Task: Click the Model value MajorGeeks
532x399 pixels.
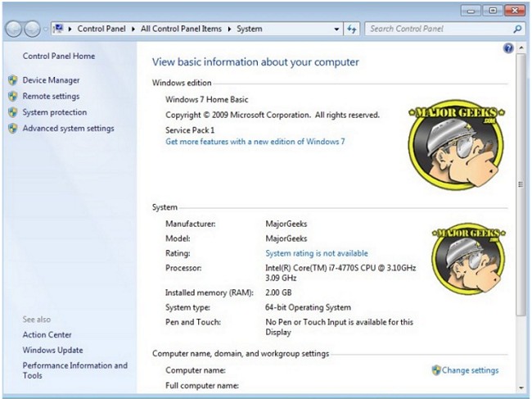Action: (x=286, y=238)
